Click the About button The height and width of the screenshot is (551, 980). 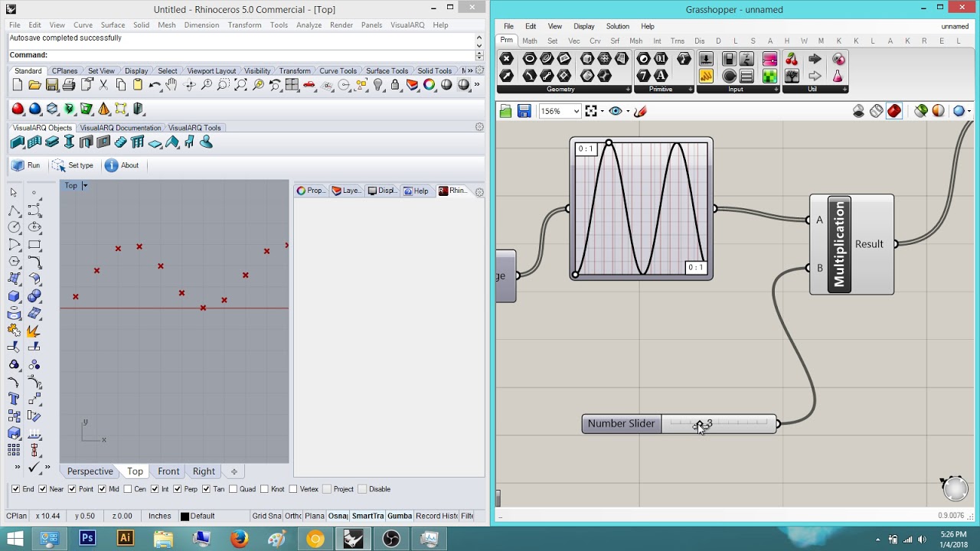pos(122,165)
